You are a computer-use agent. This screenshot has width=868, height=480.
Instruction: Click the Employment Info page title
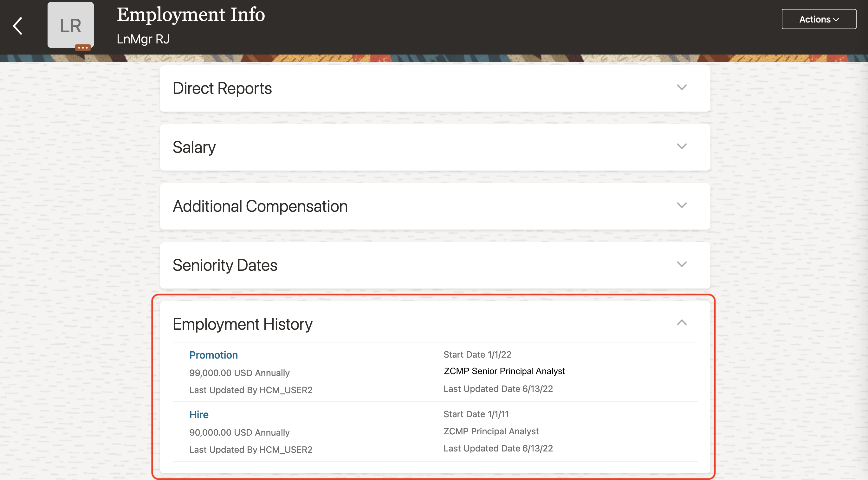191,15
